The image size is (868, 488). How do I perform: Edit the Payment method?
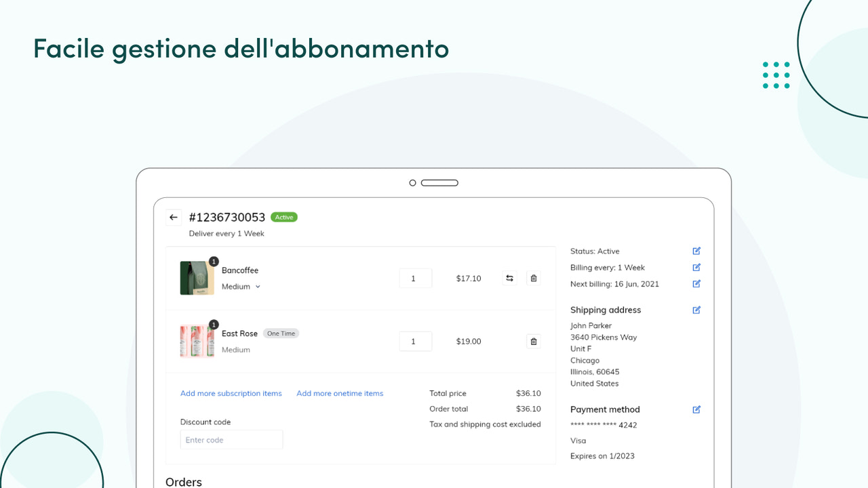point(696,409)
